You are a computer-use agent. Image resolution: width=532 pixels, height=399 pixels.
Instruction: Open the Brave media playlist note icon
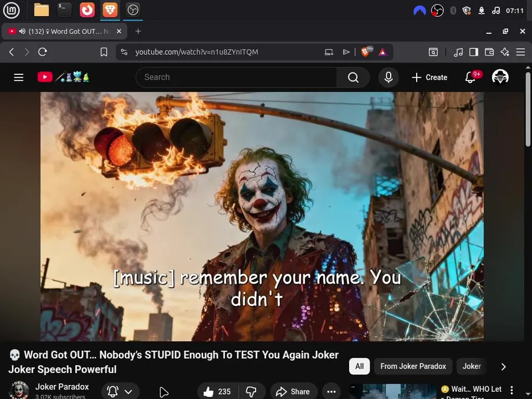click(458, 52)
